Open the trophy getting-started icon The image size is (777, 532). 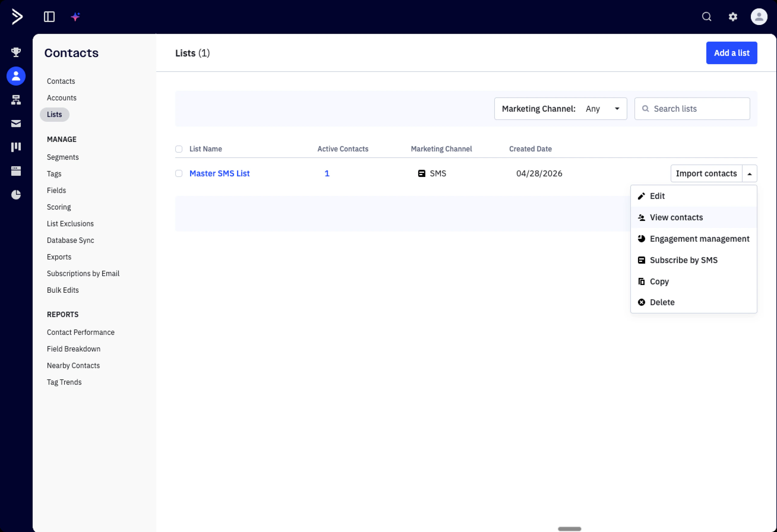click(16, 52)
